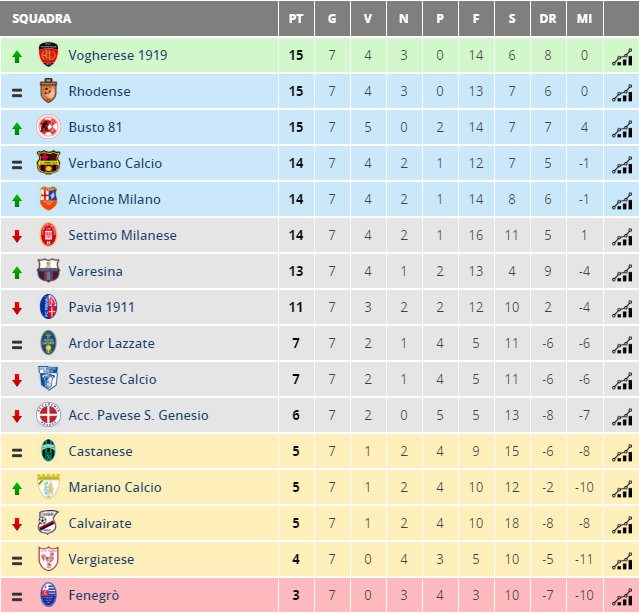This screenshot has height=613, width=639.
Task: Open the Alcione Milano team link
Action: click(115, 199)
